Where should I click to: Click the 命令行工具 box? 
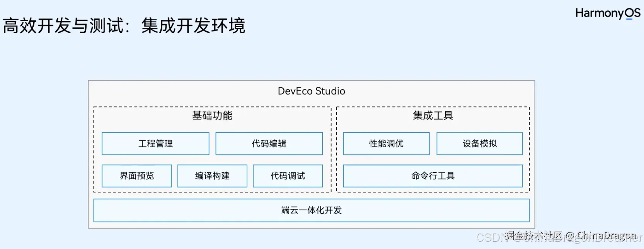(x=433, y=176)
